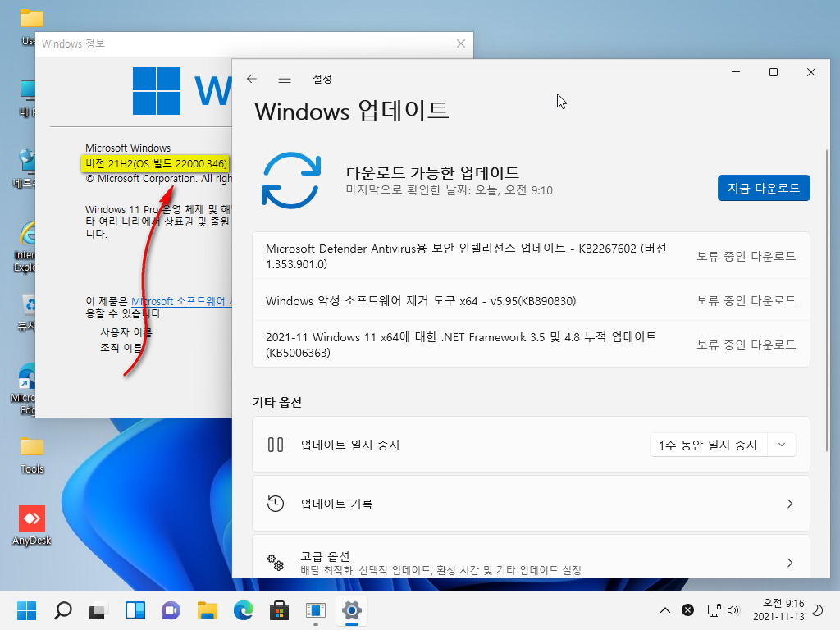The height and width of the screenshot is (630, 840).
Task: Click the Microsoft 소프트웨어 link in Windows 정보
Action: pos(181,301)
